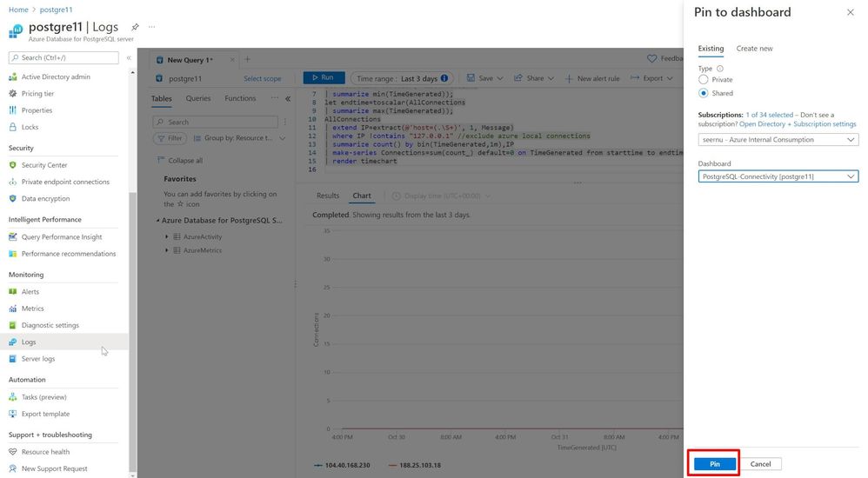Open the subscription dropdown
868x478 pixels.
(778, 139)
